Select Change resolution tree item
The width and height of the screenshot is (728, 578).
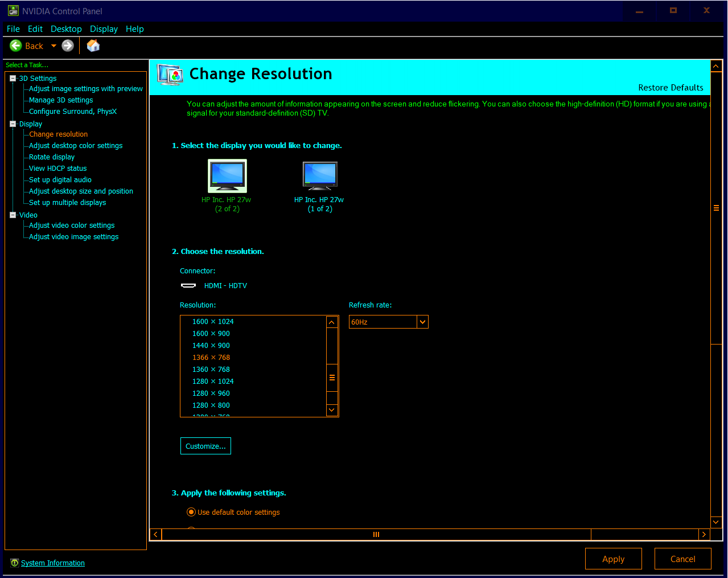coord(59,134)
